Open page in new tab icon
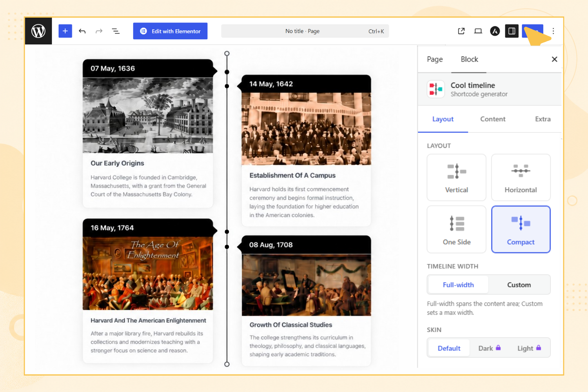The image size is (588, 392). 461,31
